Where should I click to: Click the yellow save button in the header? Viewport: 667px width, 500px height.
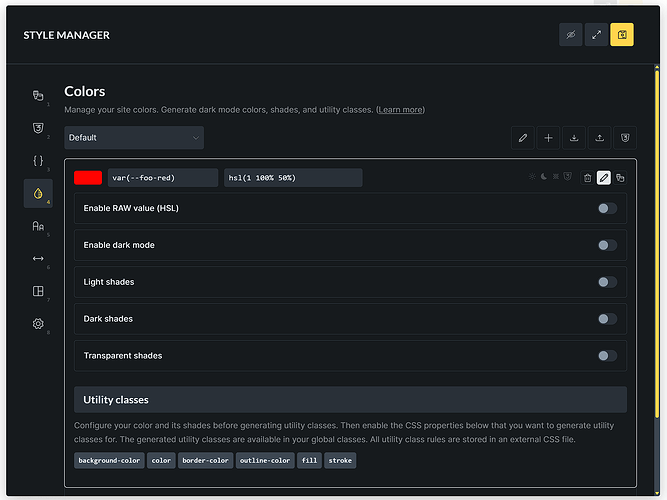(x=622, y=35)
